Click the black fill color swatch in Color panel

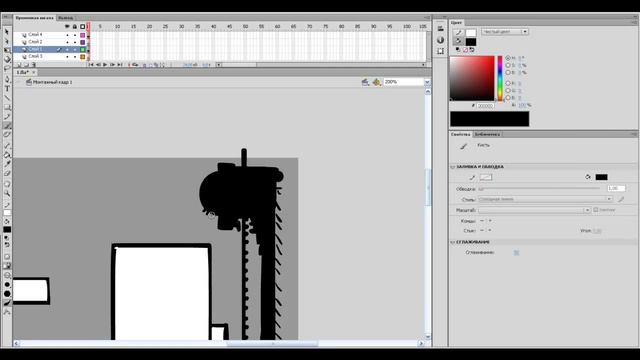(471, 42)
